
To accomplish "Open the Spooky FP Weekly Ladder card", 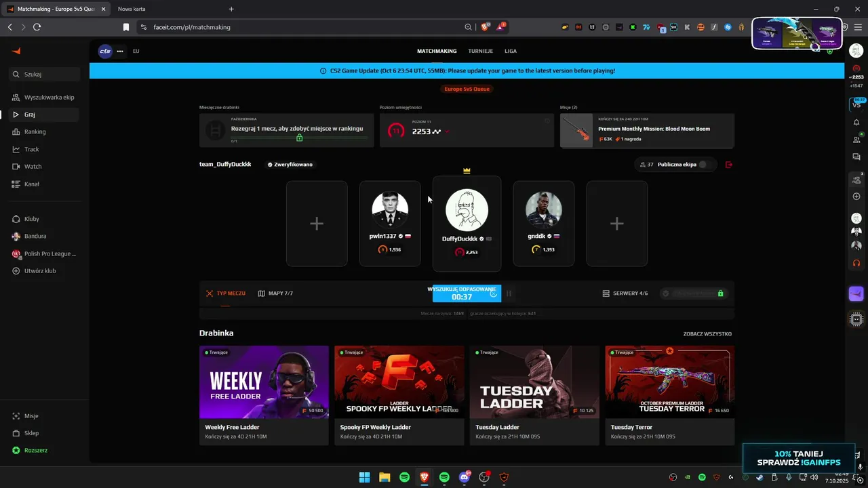I will pyautogui.click(x=399, y=395).
